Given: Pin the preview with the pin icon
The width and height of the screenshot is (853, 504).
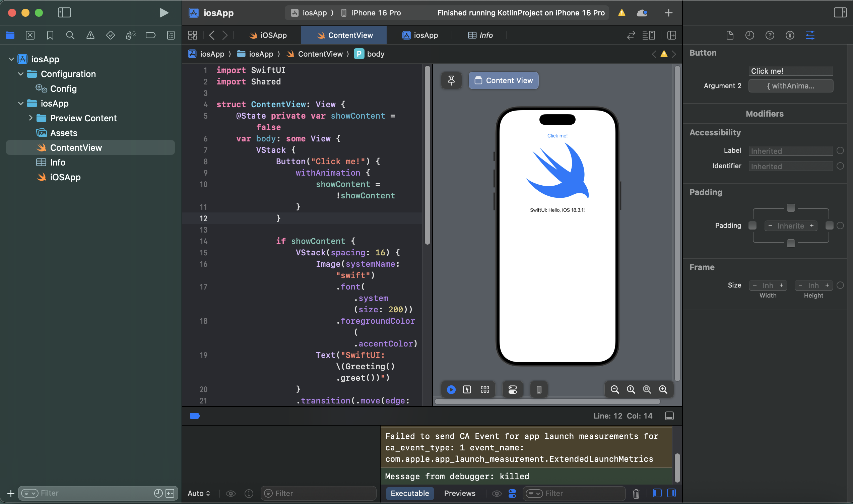Looking at the screenshot, I should click(451, 80).
